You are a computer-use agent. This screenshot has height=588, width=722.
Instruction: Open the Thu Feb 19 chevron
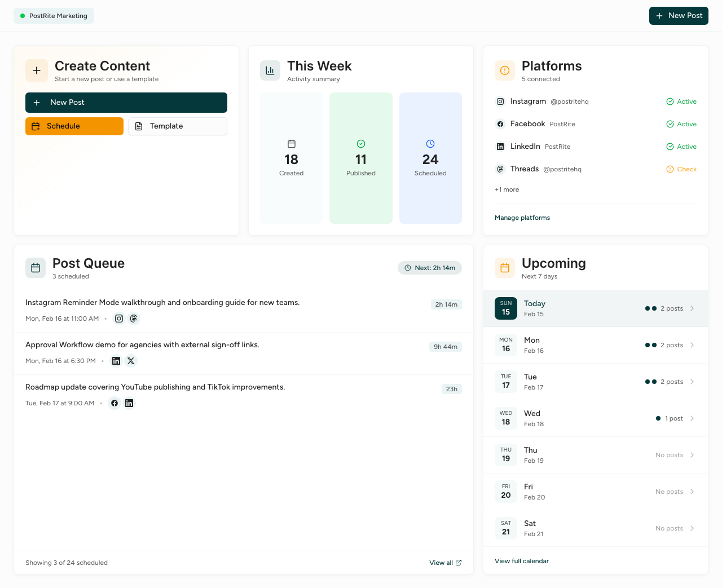692,455
